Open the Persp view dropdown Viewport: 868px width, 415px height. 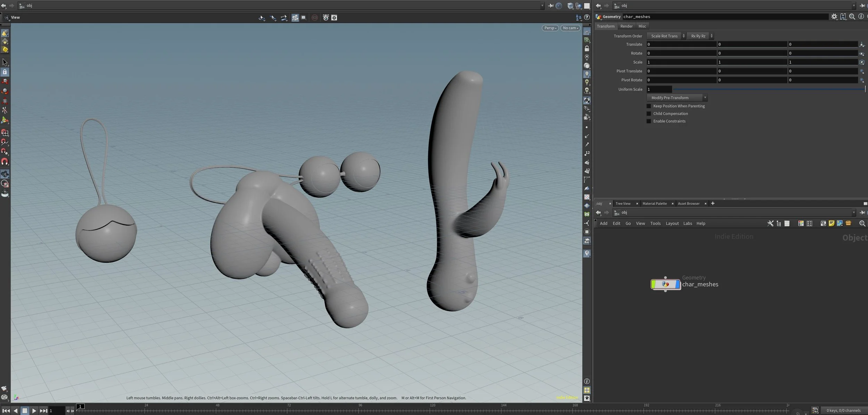point(550,28)
